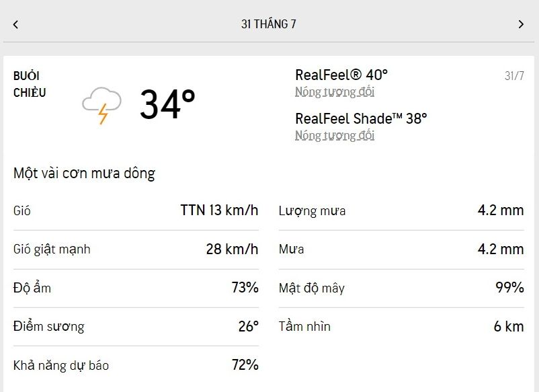The width and height of the screenshot is (539, 392).
Task: Click the RealFeel® 40° heading
Action: tap(341, 75)
